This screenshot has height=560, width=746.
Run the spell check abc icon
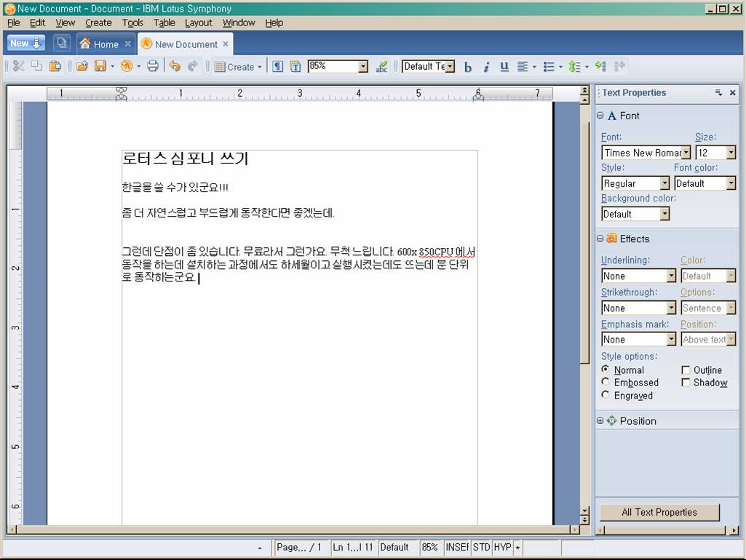pyautogui.click(x=381, y=67)
